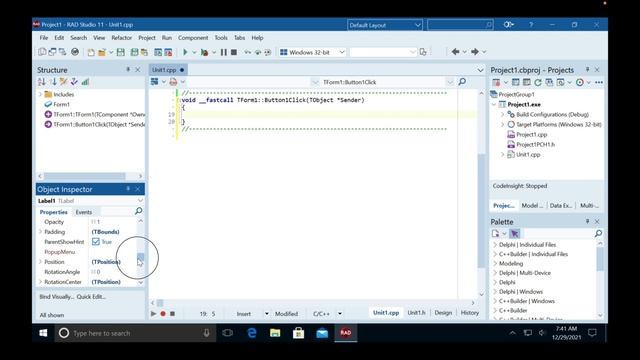Expand the Unit1.cpp node in Projects tree

pos(502,154)
